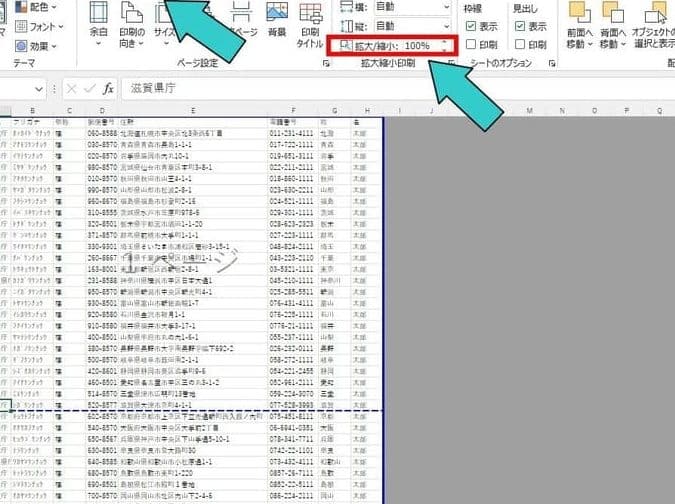Toggle the 見出し 表示 (headings view) checkbox
The width and height of the screenshot is (675, 504).
pos(520,27)
